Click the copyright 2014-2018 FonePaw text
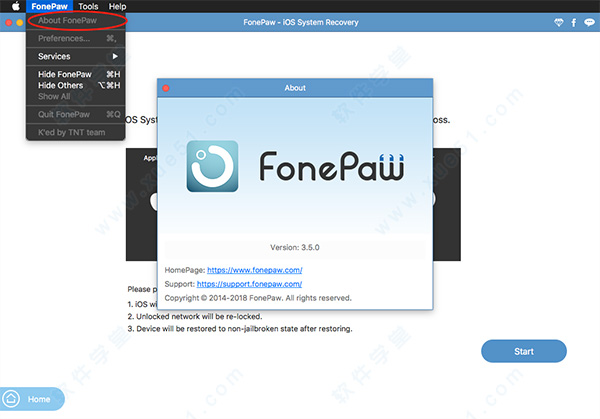Viewport: 600px width, 419px height. coord(258,298)
